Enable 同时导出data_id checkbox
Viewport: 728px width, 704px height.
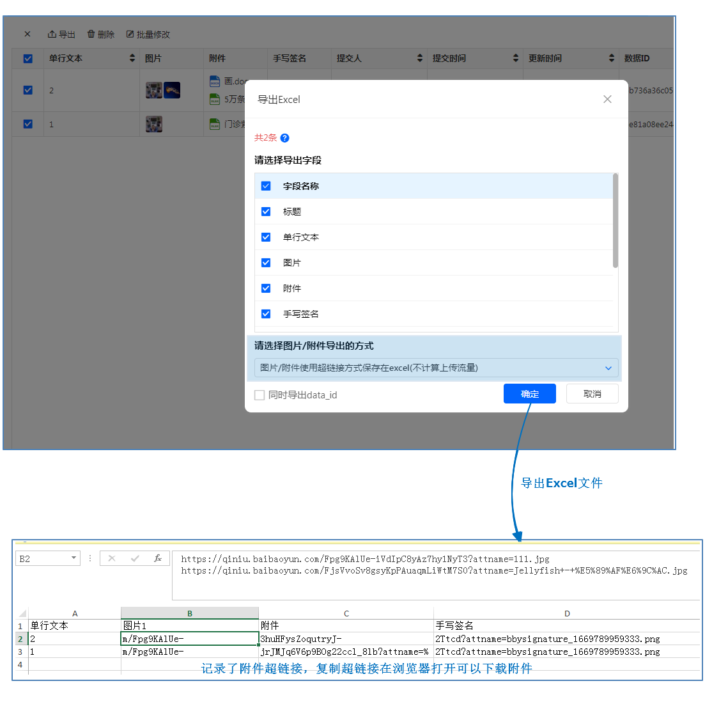259,395
